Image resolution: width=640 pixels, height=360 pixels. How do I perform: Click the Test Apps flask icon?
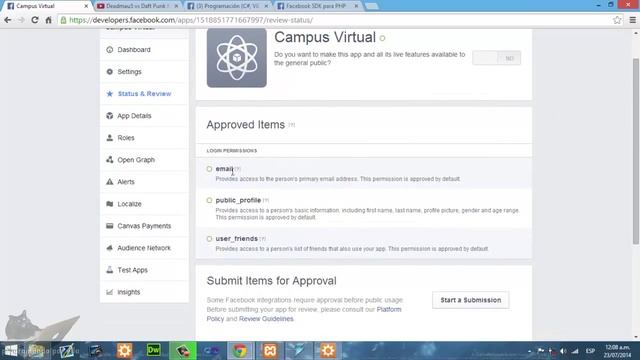coord(109,270)
